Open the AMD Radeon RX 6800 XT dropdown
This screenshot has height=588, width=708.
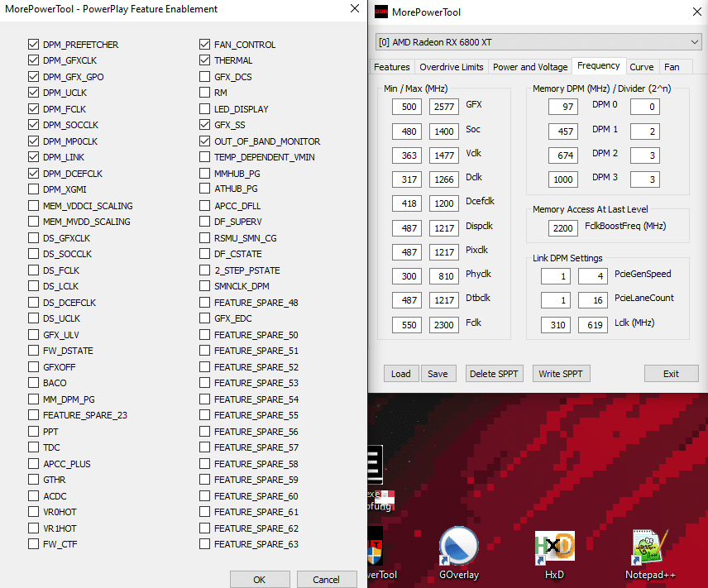tap(538, 42)
